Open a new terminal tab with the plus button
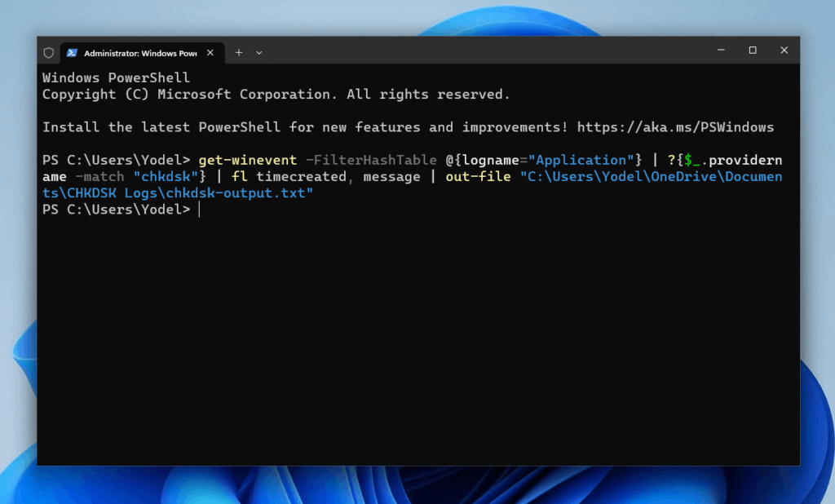Viewport: 835px width, 504px height. (237, 52)
